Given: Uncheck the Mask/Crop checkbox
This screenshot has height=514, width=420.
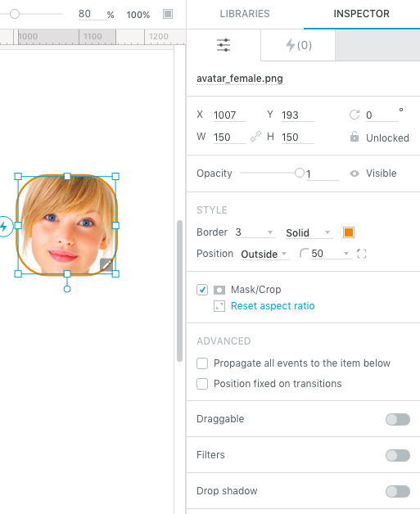Looking at the screenshot, I should (x=202, y=290).
